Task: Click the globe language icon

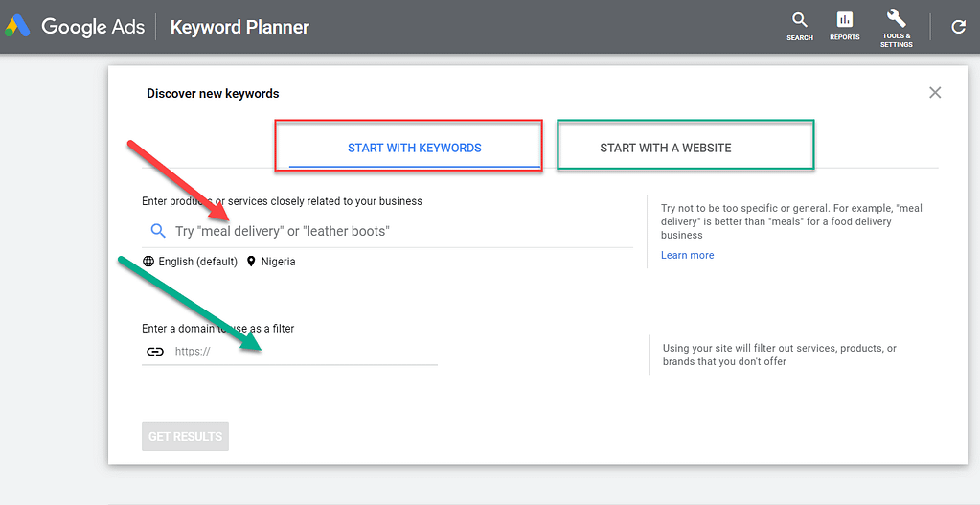Action: tap(148, 262)
